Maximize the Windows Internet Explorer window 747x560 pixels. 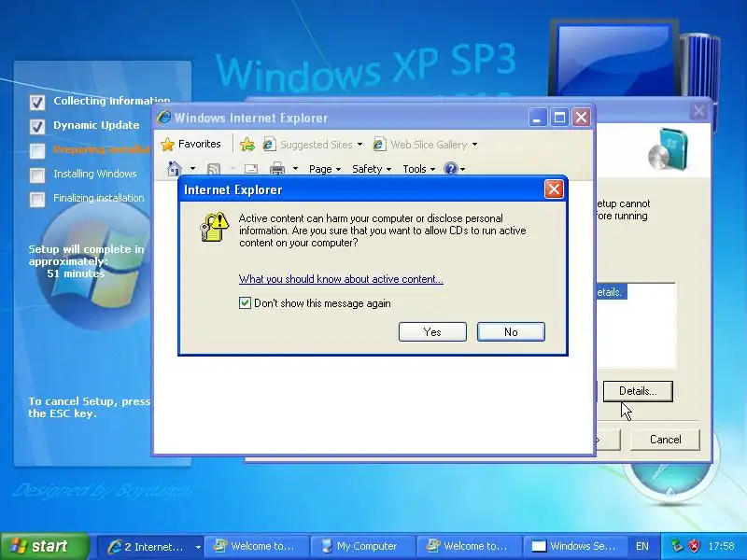coord(559,118)
